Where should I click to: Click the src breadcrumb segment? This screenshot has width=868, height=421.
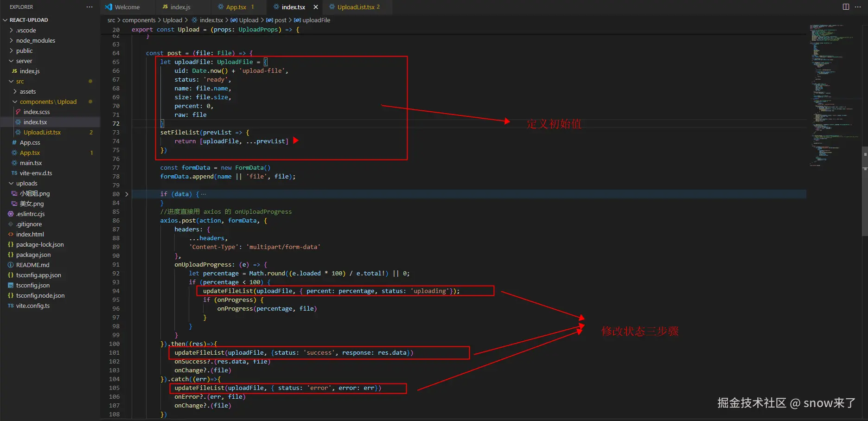[111, 20]
